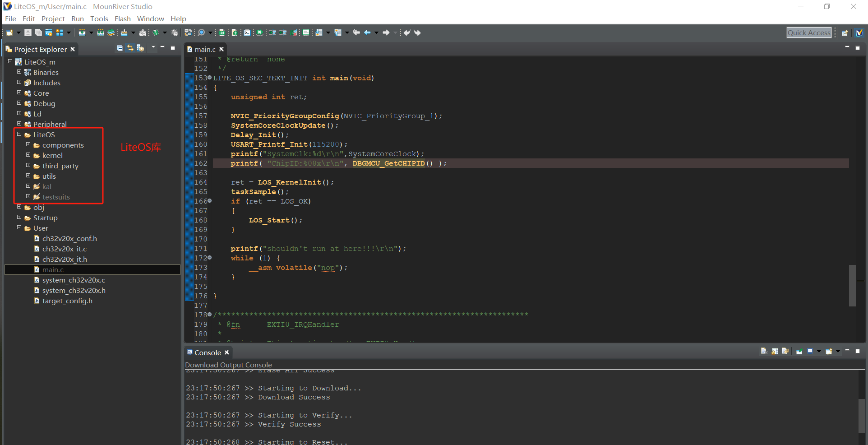Expand the Binaries tree node

[x=19, y=72]
